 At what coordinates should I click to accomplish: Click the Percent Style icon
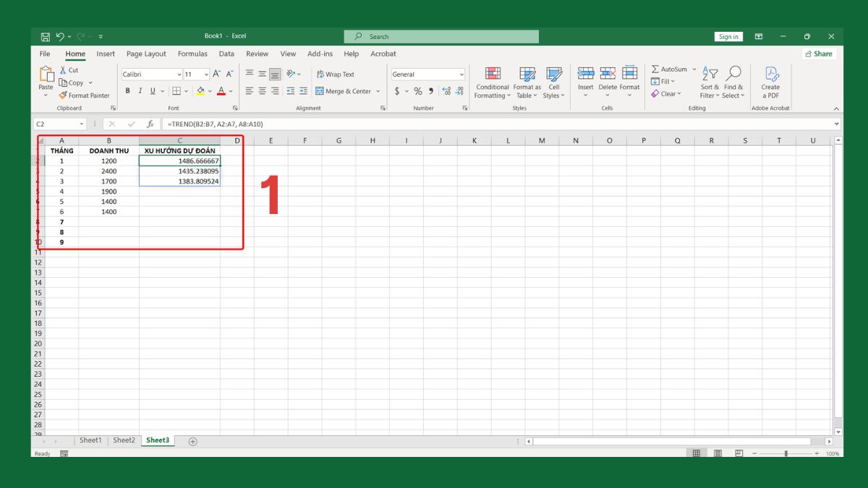[418, 91]
